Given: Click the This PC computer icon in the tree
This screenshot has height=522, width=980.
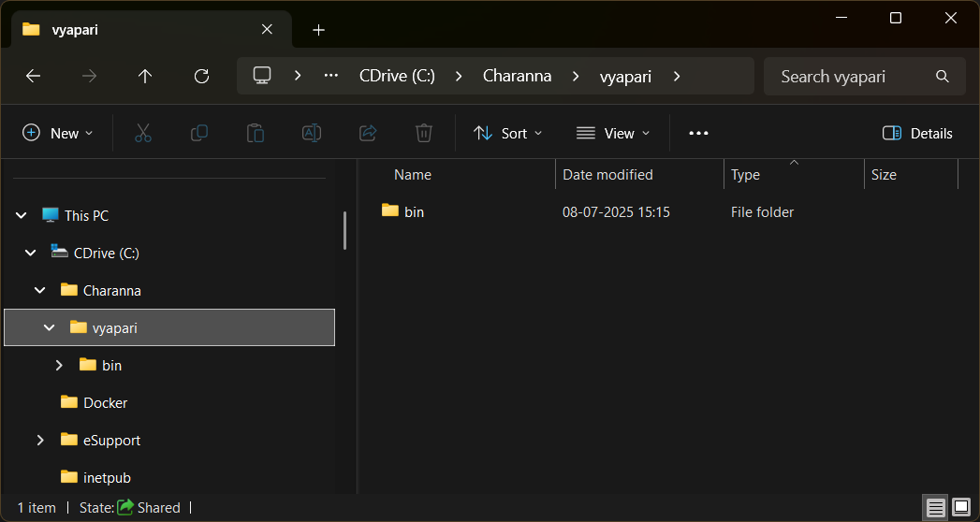Looking at the screenshot, I should pos(50,215).
